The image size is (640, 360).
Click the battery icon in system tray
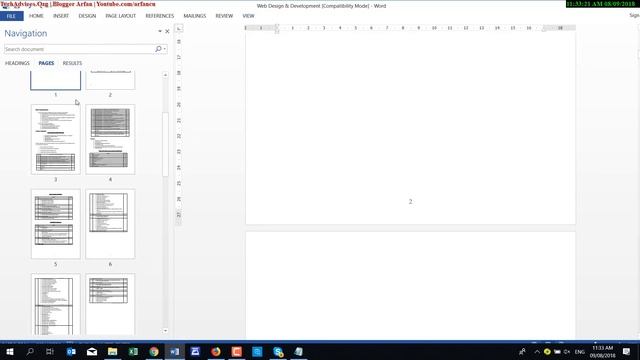557,351
